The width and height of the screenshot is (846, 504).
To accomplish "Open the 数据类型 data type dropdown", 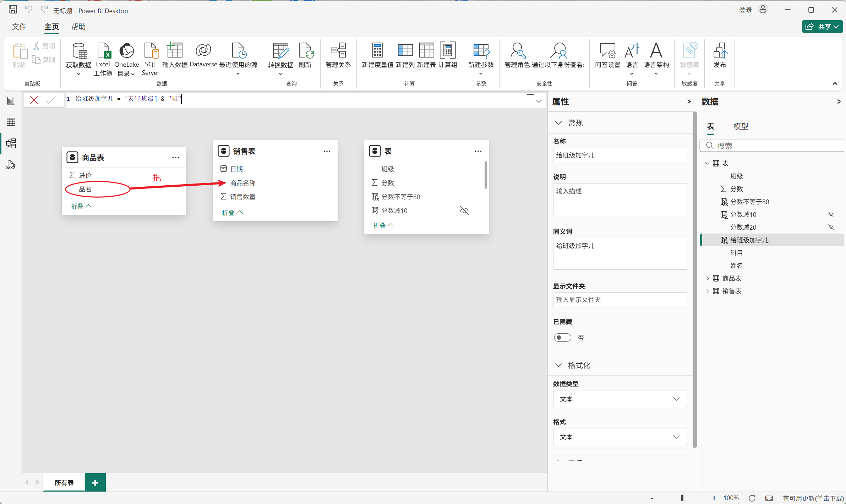I will (x=620, y=399).
